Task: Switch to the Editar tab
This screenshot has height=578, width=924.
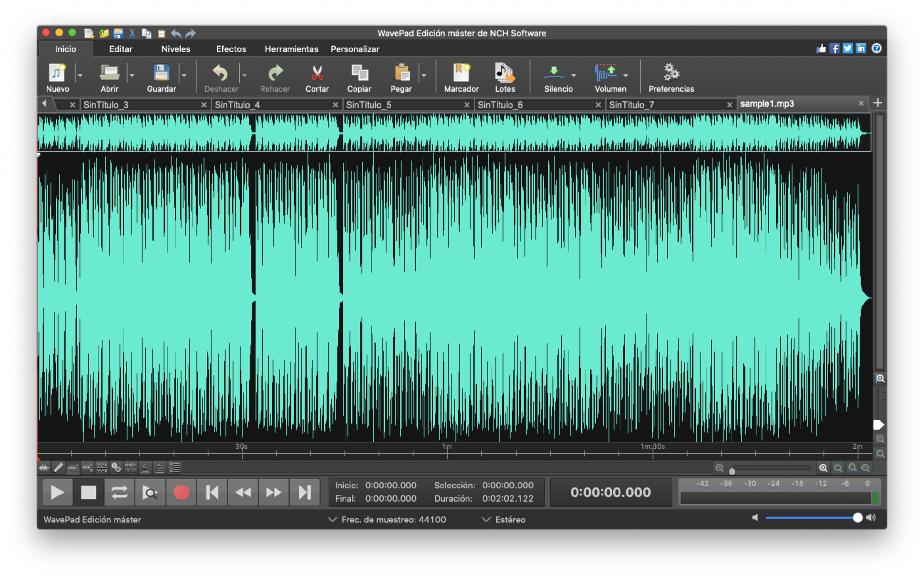Action: [121, 49]
